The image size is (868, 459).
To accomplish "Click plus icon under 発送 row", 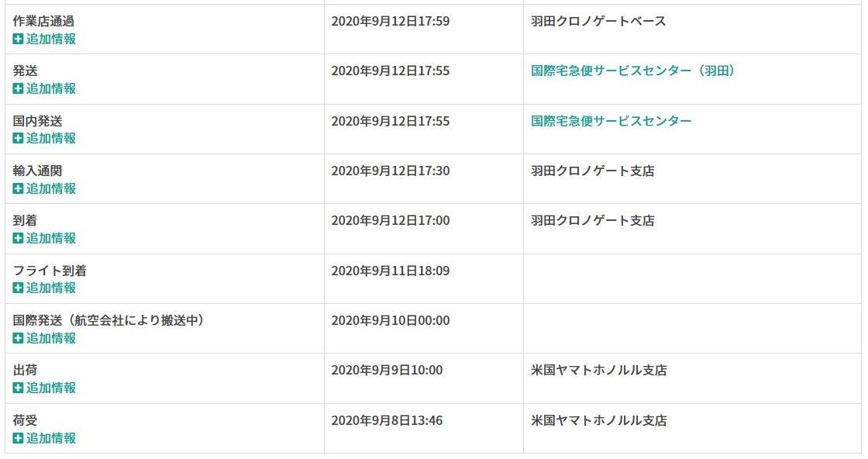I will (x=18, y=88).
